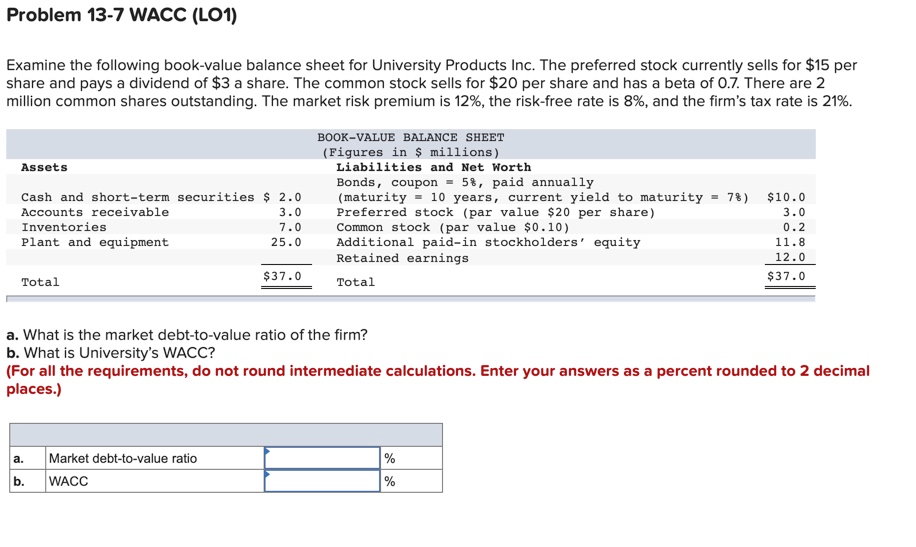Click the blank header row of the answer table
916x547 pixels.
(x=225, y=434)
